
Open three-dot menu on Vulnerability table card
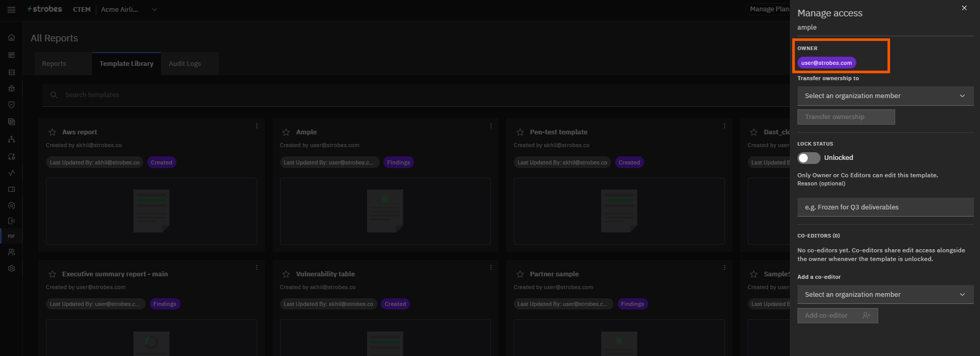point(491,267)
